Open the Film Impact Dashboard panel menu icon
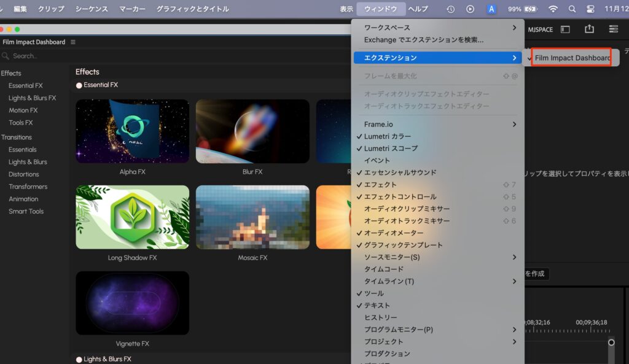Screen dimensions: 629x364 click(x=73, y=42)
